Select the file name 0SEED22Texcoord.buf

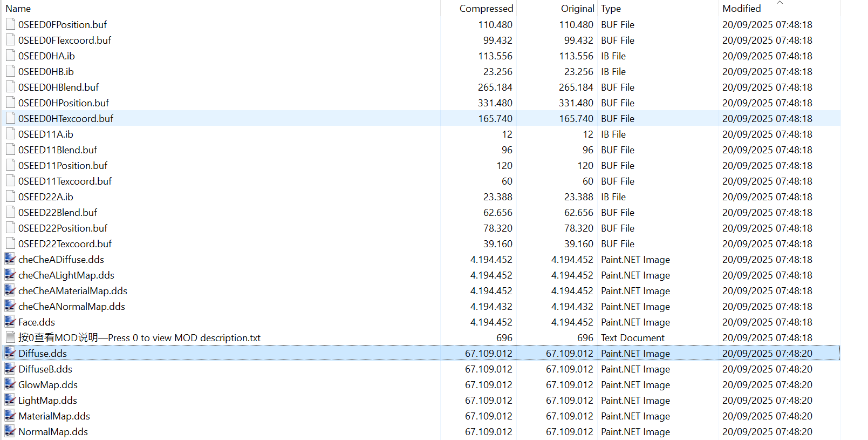[x=65, y=243]
